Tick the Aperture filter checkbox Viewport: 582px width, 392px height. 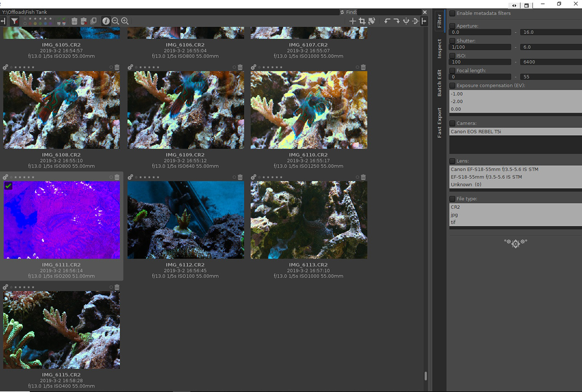point(453,26)
